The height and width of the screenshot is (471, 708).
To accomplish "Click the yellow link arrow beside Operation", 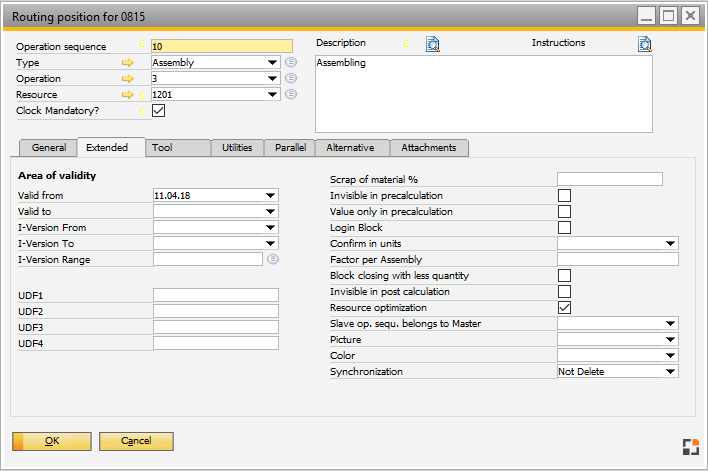I will 127,78.
